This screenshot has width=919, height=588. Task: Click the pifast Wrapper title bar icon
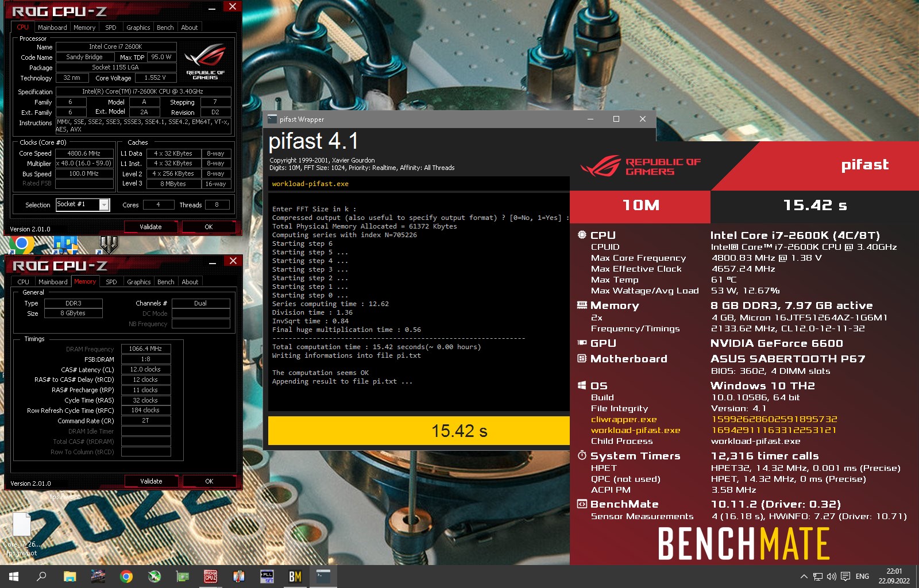(x=272, y=119)
